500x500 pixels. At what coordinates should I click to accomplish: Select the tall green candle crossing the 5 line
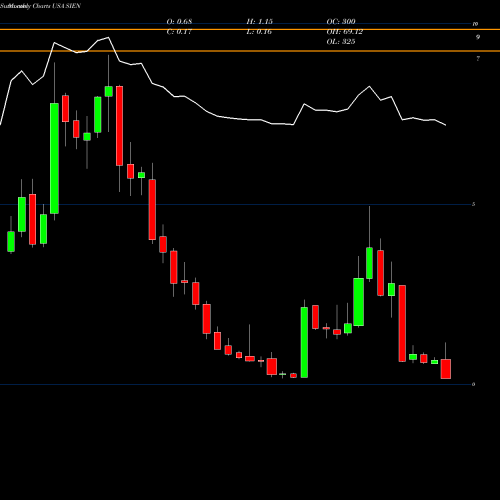click(x=54, y=158)
